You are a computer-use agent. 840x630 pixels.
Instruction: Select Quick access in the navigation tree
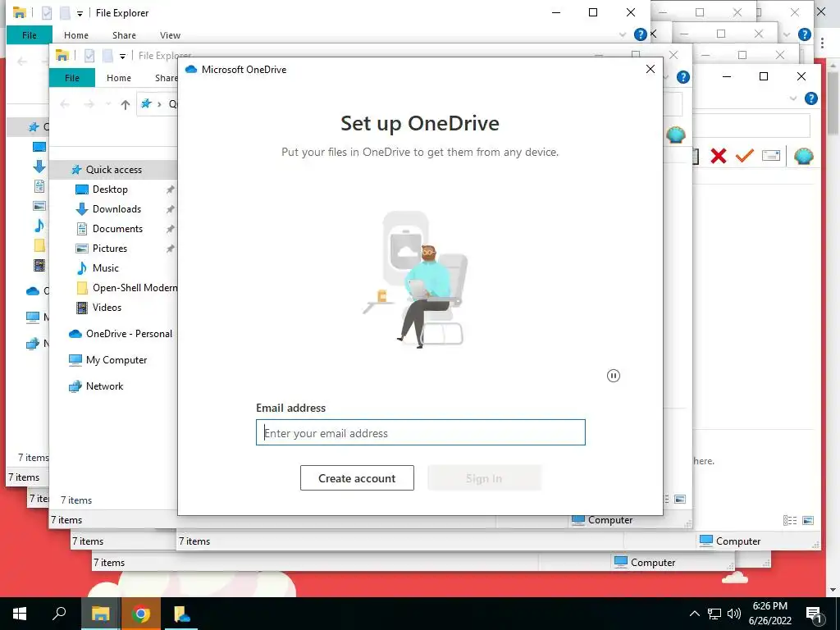(113, 169)
